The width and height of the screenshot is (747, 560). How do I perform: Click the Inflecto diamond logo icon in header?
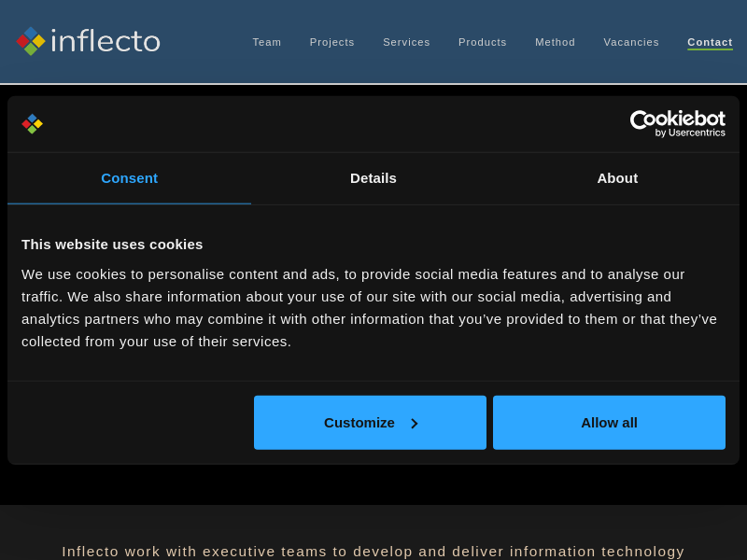31,41
